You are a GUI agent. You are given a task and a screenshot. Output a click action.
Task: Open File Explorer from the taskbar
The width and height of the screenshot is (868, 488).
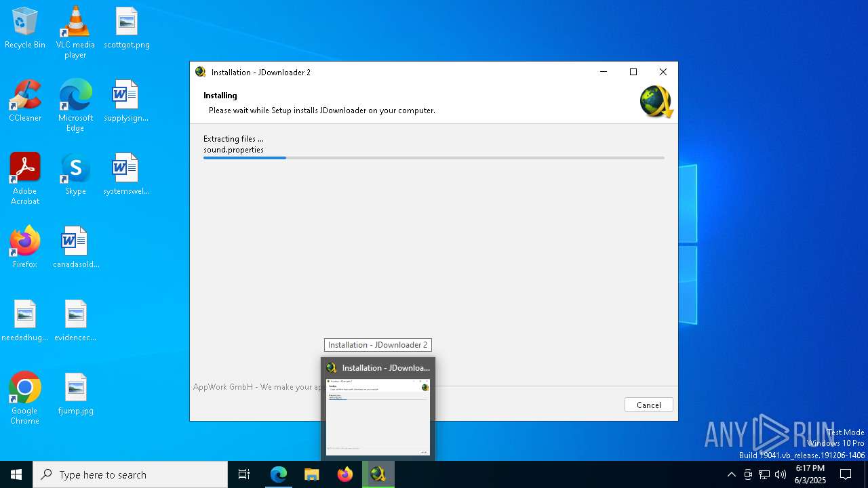[x=312, y=474]
